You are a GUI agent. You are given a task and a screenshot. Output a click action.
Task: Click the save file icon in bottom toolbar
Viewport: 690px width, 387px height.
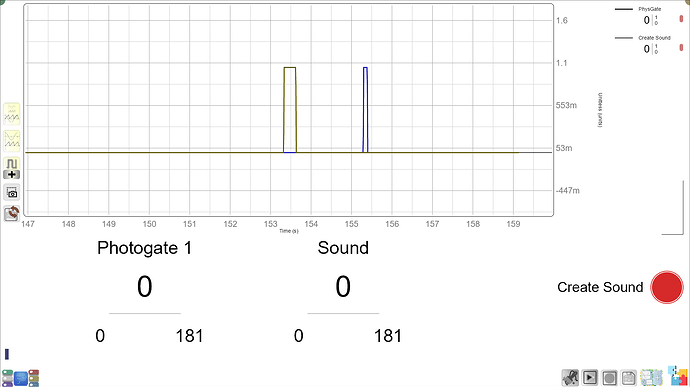(629, 377)
